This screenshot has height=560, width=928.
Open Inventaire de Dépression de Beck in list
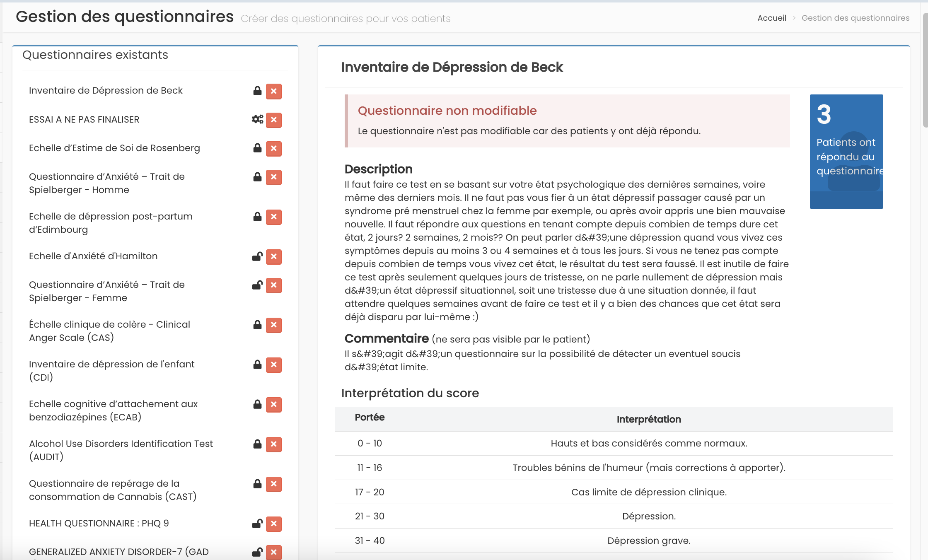106,90
